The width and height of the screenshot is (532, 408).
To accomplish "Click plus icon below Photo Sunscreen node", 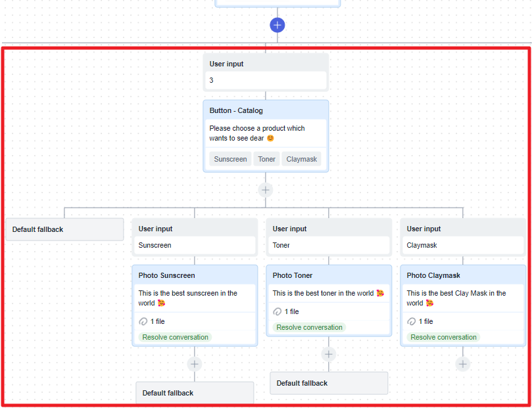I will tap(195, 364).
